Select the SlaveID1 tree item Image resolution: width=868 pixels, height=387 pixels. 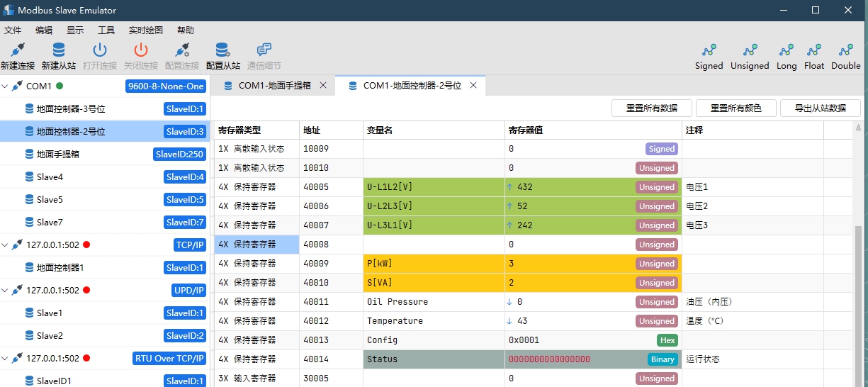[x=105, y=379]
